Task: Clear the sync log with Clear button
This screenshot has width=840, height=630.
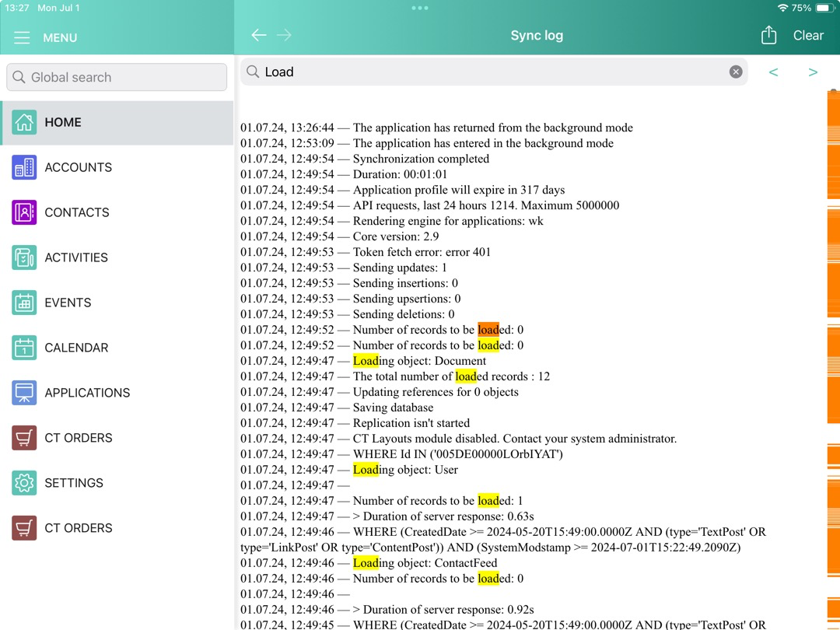Action: tap(808, 35)
